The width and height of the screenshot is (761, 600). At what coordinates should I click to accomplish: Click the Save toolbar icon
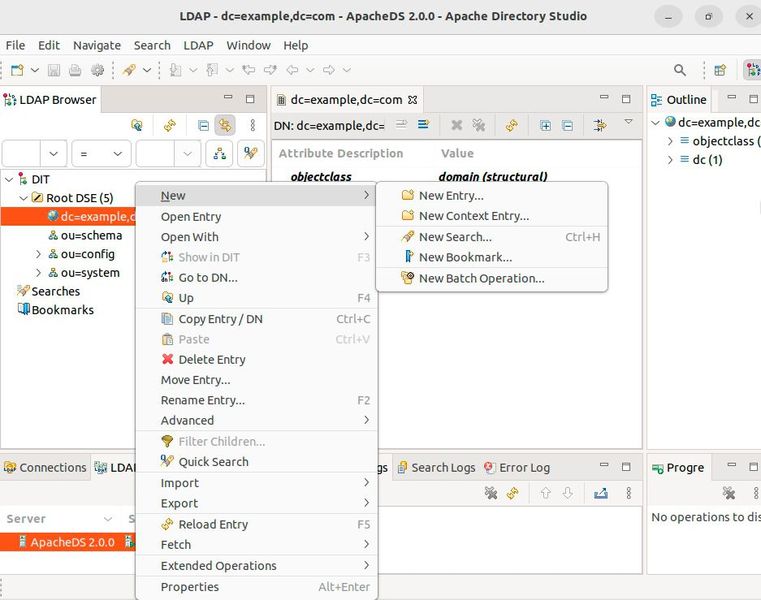pyautogui.click(x=54, y=70)
